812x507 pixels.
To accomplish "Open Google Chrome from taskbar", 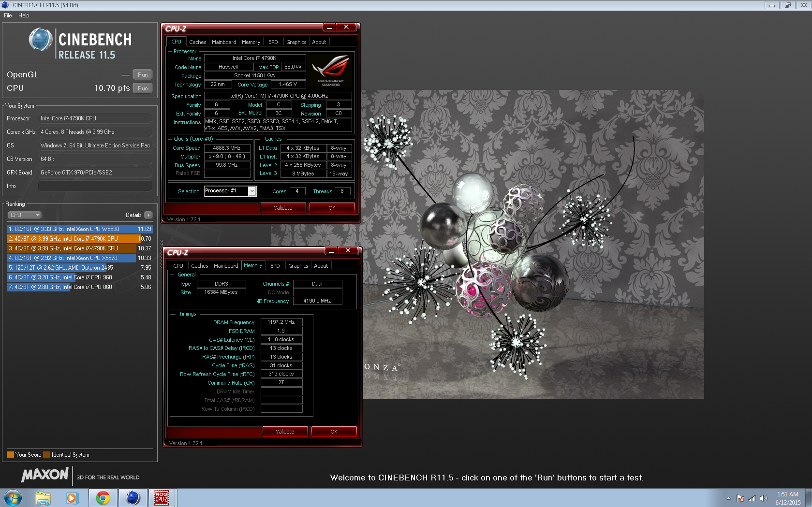I will pyautogui.click(x=103, y=498).
